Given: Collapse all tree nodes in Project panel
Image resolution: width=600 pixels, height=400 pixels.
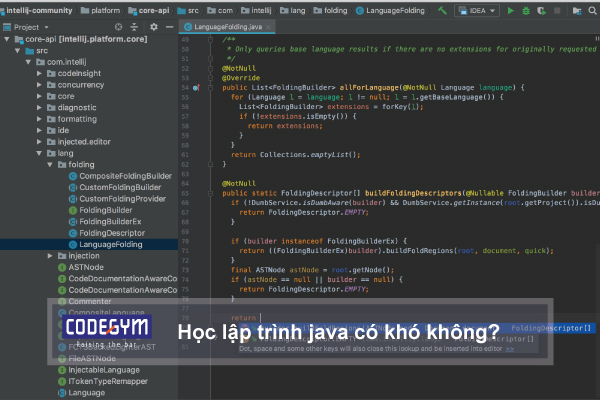Looking at the screenshot, I should pos(134,27).
